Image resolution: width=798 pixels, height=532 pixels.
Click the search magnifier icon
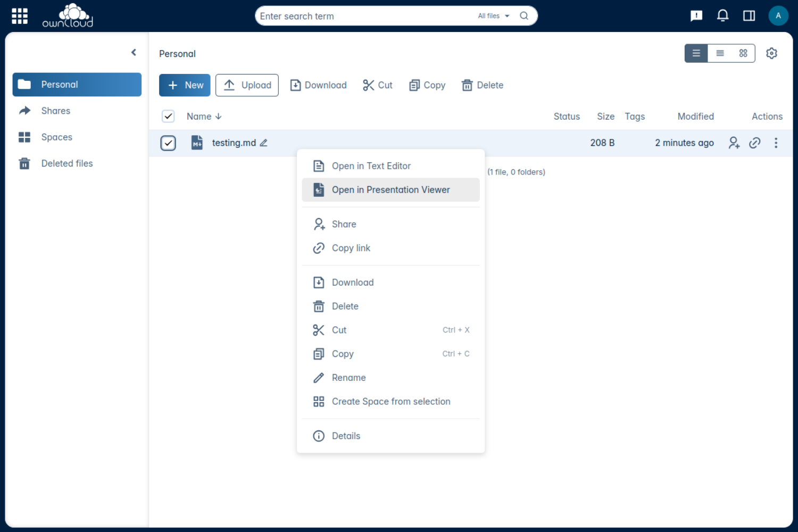pyautogui.click(x=524, y=16)
